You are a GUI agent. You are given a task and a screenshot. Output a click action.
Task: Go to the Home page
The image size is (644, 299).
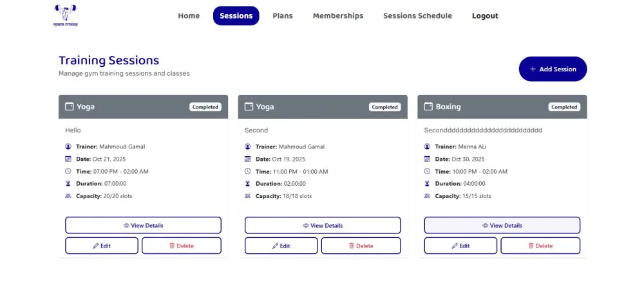pyautogui.click(x=189, y=16)
